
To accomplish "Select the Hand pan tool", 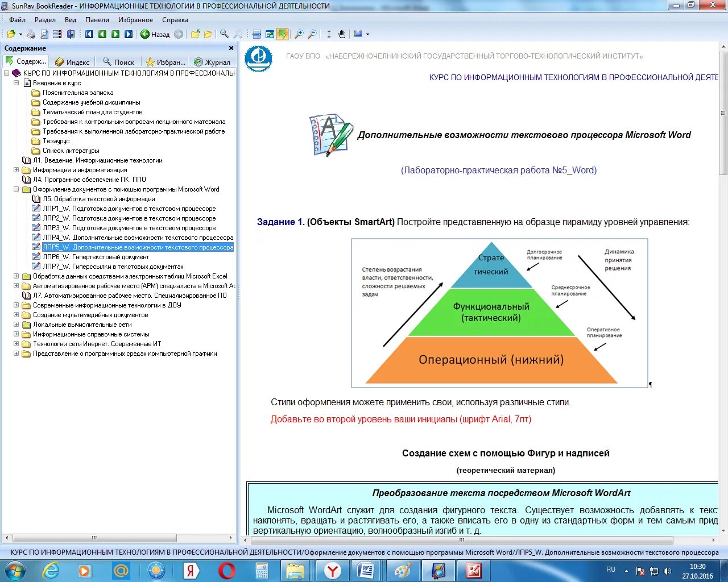I will tap(342, 34).
